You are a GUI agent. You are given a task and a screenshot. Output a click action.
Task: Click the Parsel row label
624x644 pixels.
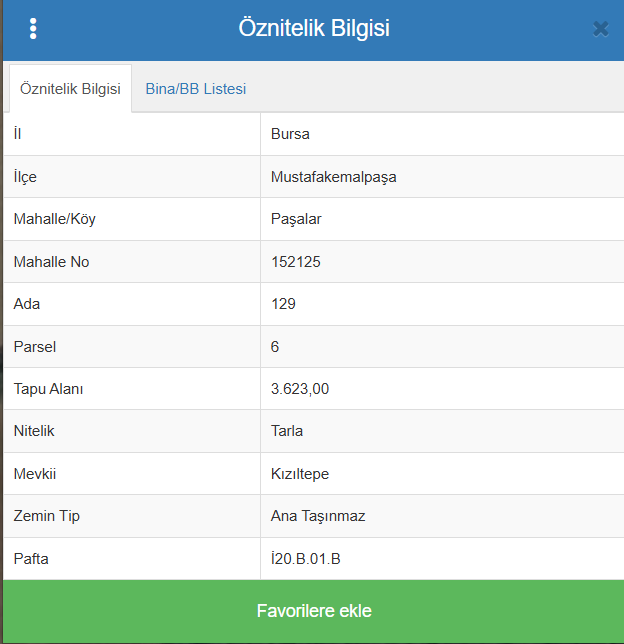35,347
